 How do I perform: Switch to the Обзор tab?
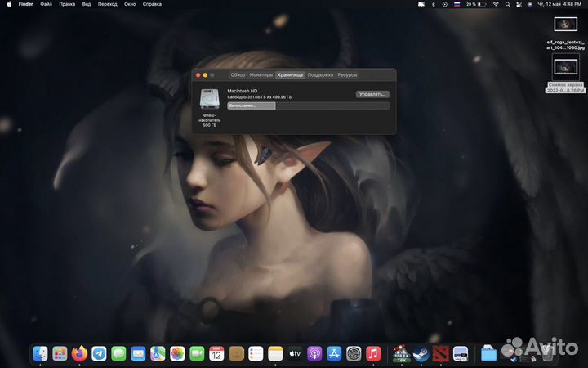238,75
